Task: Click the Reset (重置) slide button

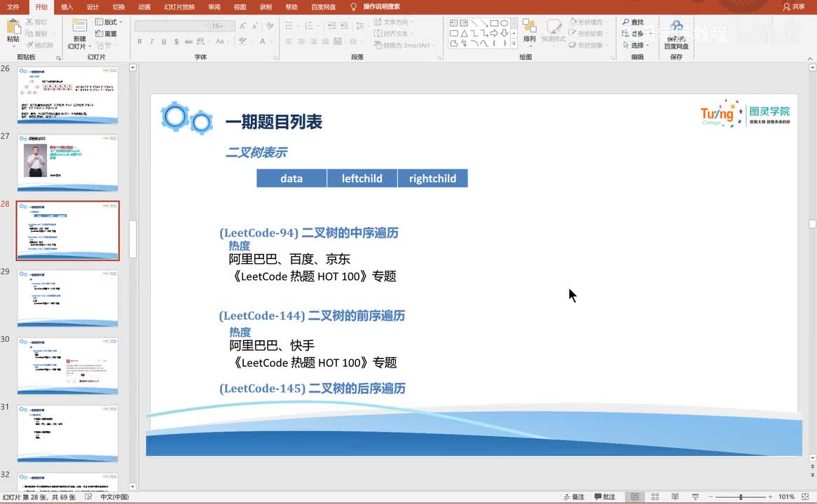Action: click(106, 34)
